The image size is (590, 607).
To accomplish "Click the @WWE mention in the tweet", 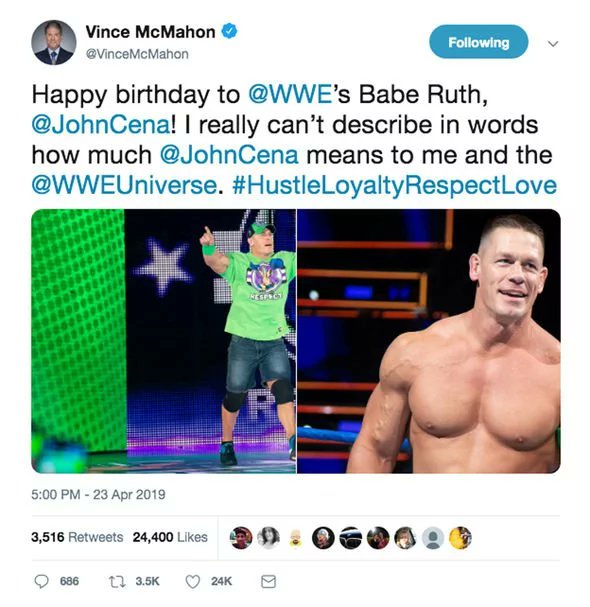I will pos(289,94).
